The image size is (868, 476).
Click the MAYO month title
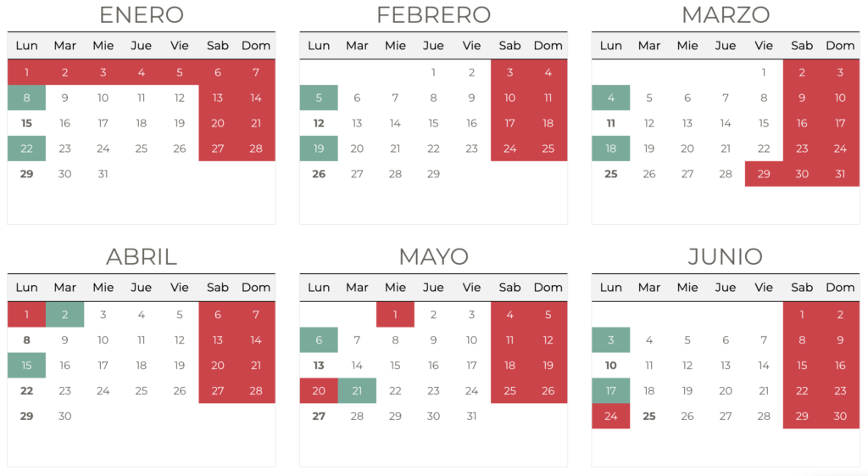pyautogui.click(x=433, y=256)
